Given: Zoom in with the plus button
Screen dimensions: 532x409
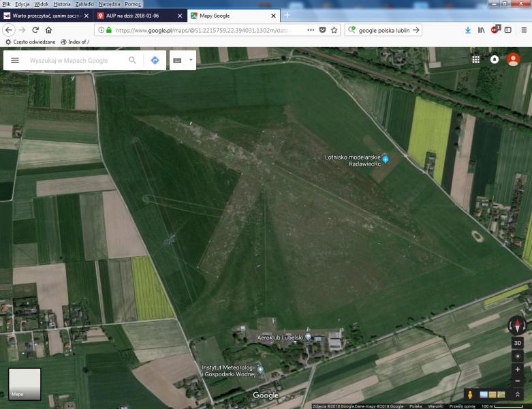Looking at the screenshot, I should tap(518, 369).
